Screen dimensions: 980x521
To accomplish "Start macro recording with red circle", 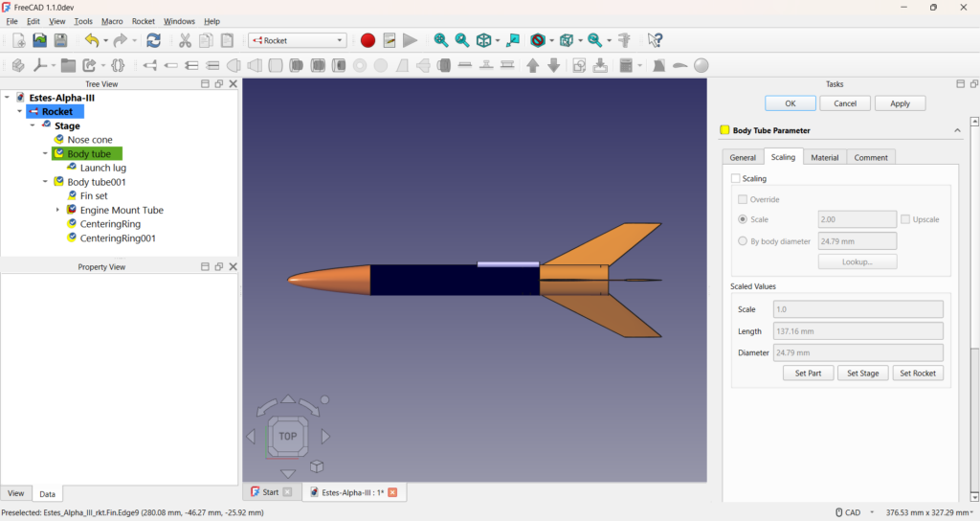I will click(367, 40).
